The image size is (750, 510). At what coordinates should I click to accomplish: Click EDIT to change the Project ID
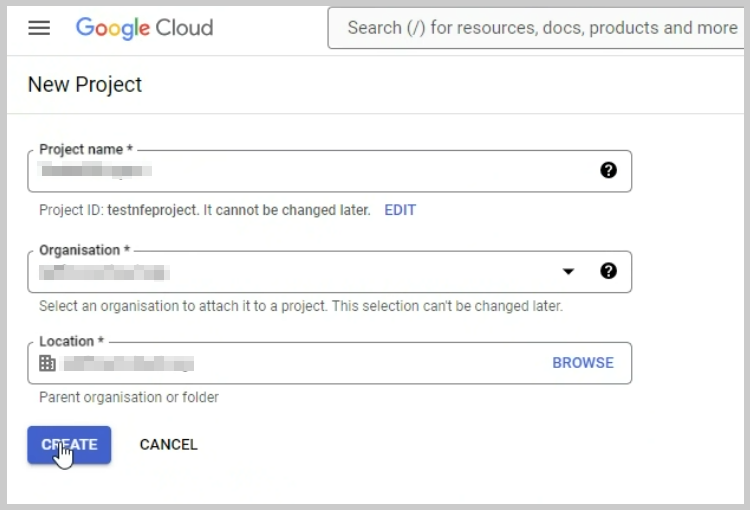(x=400, y=210)
